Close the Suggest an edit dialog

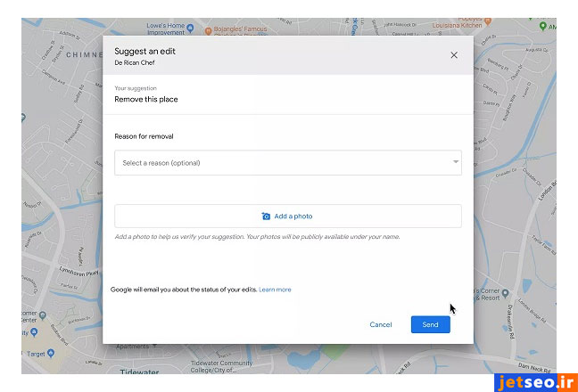click(x=454, y=55)
